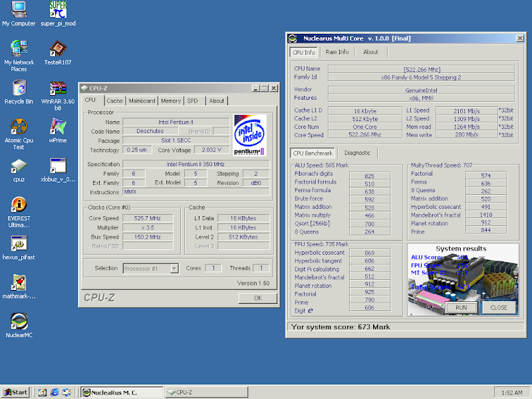Click the Mem write value 280 Mb/s
The height and width of the screenshot is (399, 532).
[467, 135]
